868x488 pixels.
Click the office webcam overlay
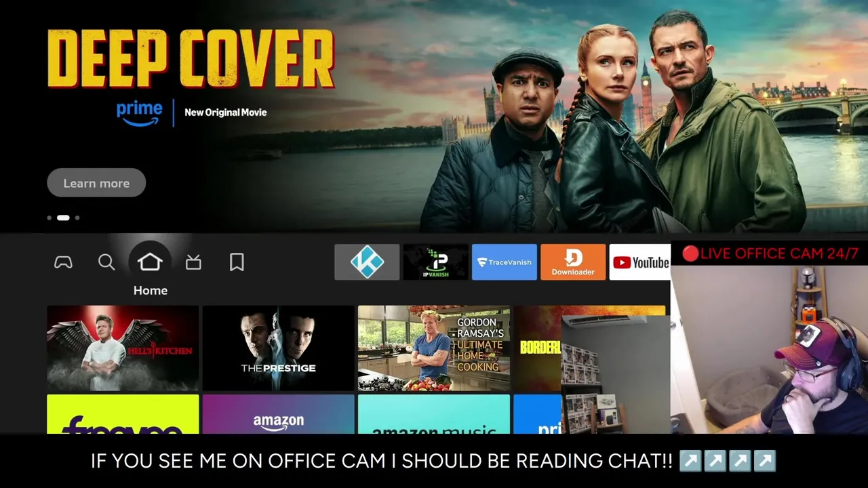pos(769,349)
